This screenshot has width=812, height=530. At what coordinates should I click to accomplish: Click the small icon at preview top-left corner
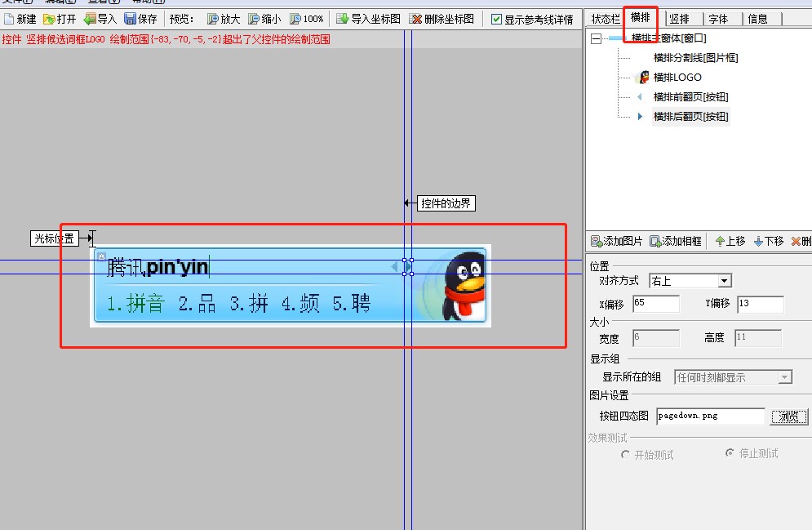tap(101, 256)
